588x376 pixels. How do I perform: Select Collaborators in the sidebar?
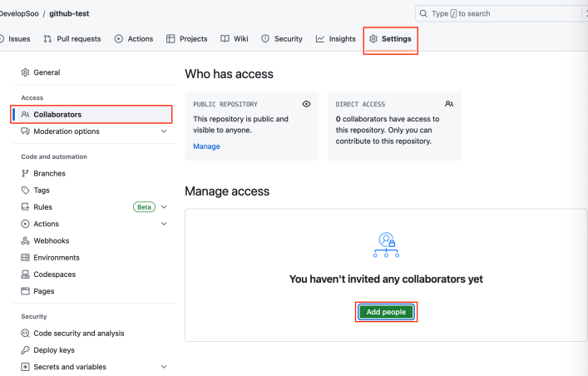pyautogui.click(x=91, y=115)
